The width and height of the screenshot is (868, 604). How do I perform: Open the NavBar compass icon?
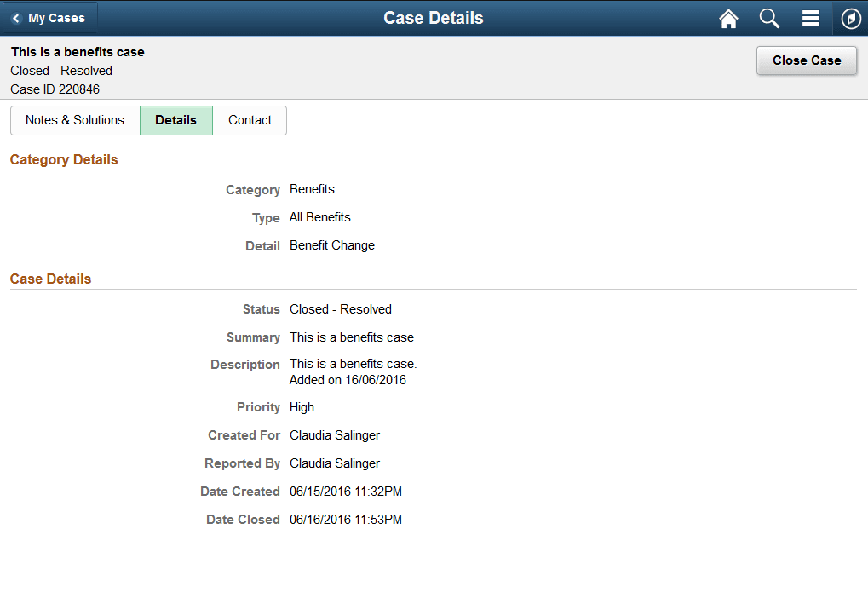pyautogui.click(x=851, y=18)
